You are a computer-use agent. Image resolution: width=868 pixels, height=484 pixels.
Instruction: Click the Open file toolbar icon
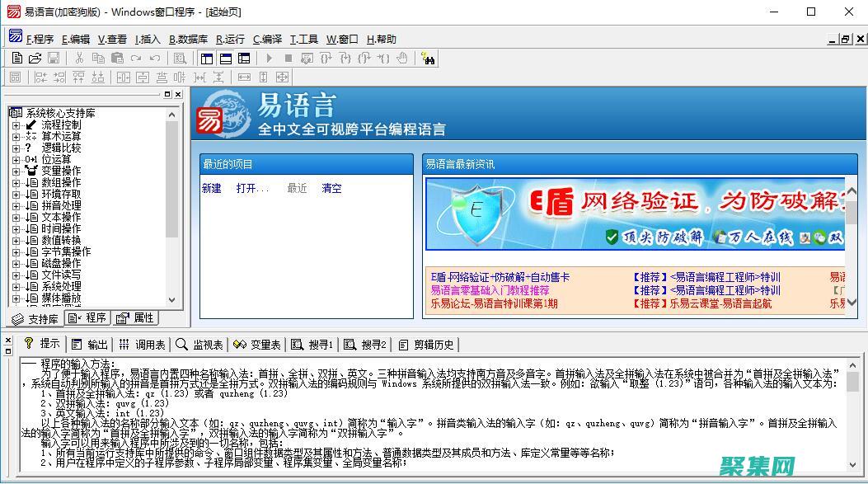point(35,58)
